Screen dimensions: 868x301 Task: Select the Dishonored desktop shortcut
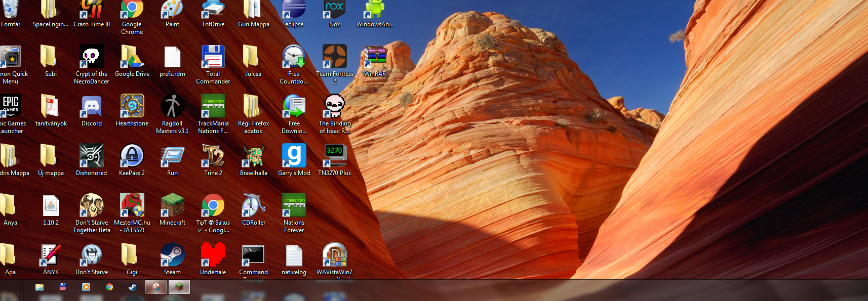[92, 156]
